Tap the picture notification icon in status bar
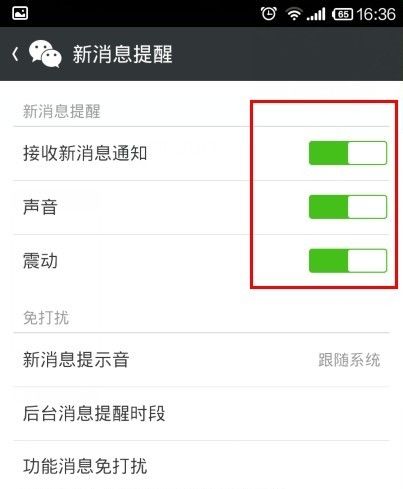Viewport: 403px width, 489px height. coord(20,13)
